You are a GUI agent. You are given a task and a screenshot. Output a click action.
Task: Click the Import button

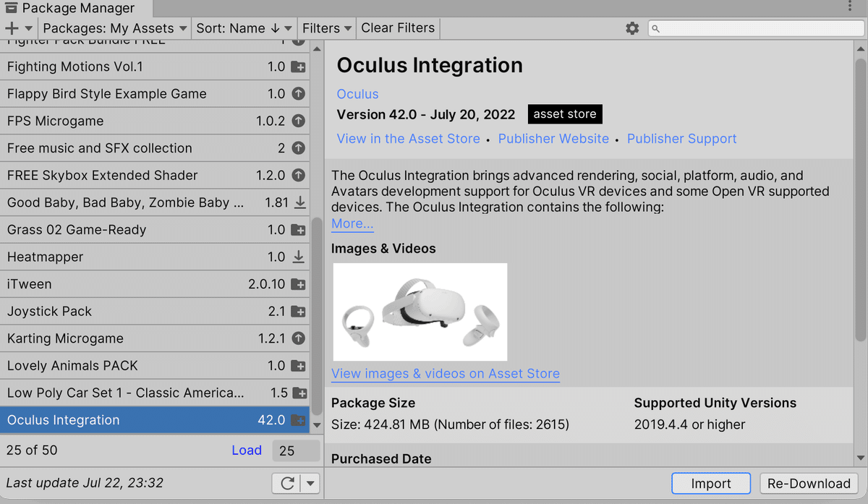pyautogui.click(x=711, y=484)
